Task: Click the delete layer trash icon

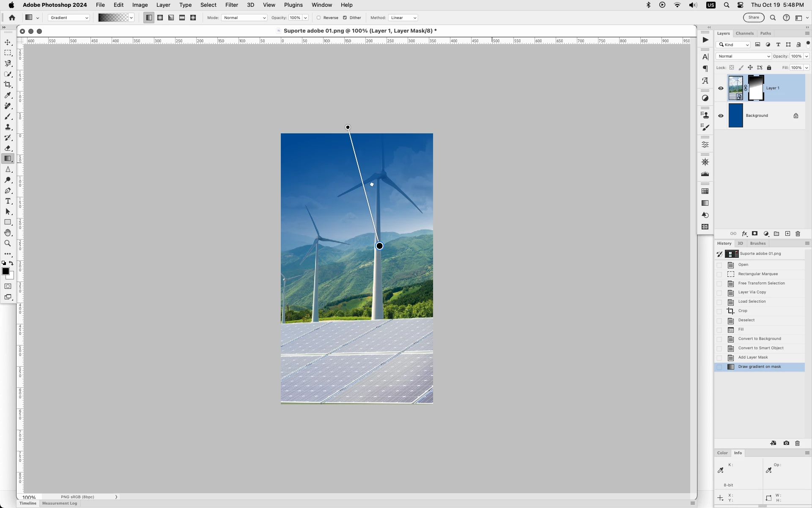Action: click(x=798, y=234)
